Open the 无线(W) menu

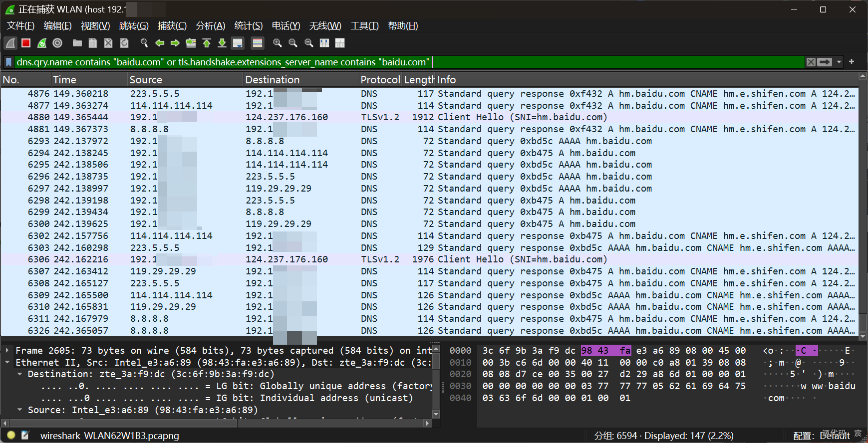pos(325,25)
